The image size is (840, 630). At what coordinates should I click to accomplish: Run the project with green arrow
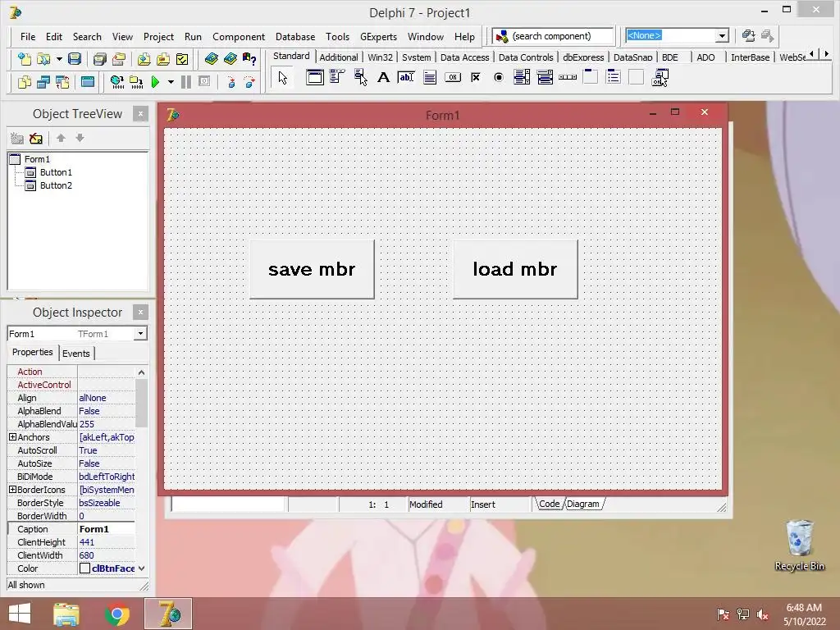155,82
